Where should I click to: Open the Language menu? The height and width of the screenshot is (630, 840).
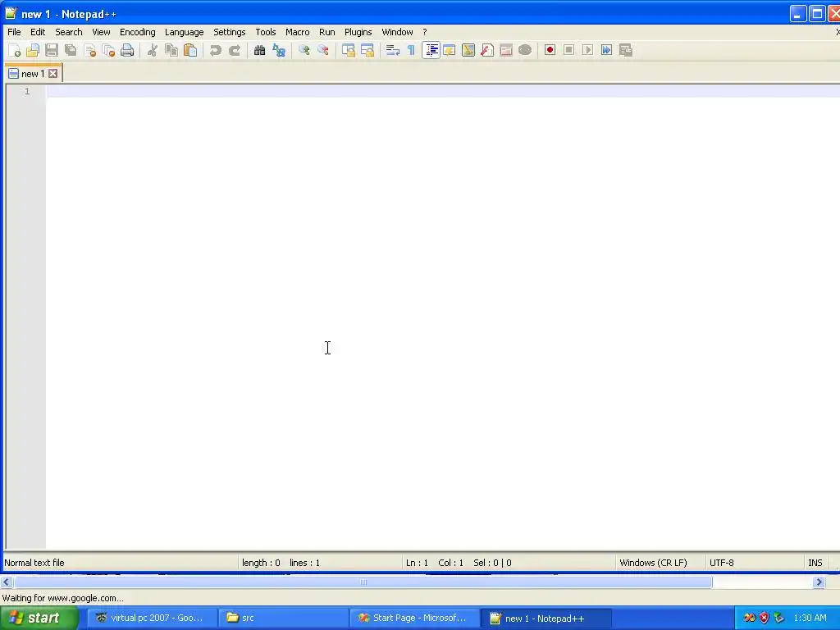pos(185,32)
